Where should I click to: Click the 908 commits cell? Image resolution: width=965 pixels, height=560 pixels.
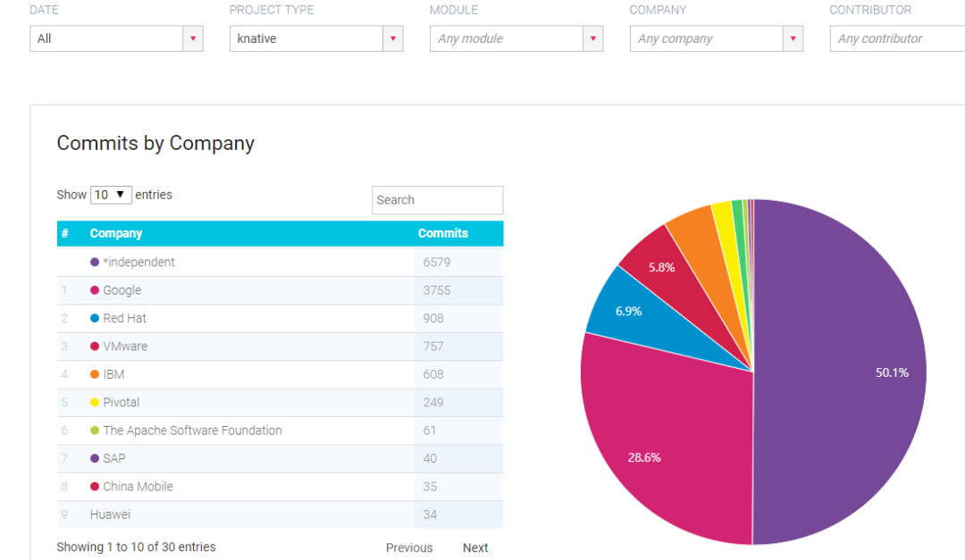(459, 318)
